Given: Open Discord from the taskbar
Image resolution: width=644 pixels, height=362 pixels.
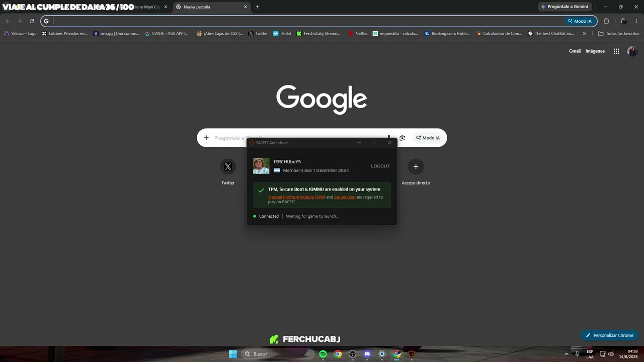Looking at the screenshot, I should point(367,354).
